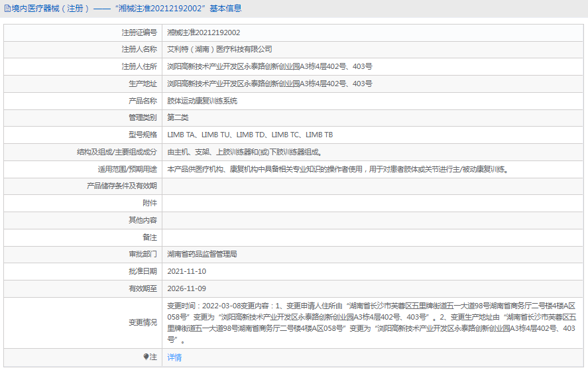
Task: Click registrant name 艾利特(湖南)医疗科技有限公司
Action: pyautogui.click(x=219, y=49)
